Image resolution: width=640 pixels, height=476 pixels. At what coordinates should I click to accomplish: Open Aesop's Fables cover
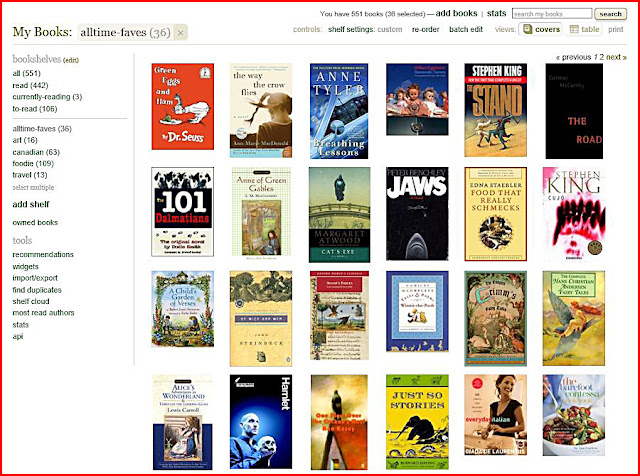click(x=339, y=315)
